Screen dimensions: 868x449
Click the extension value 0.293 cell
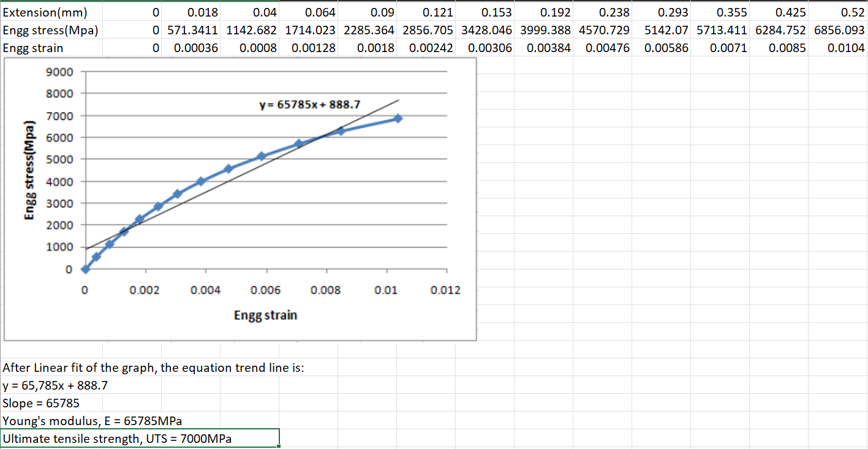click(662, 13)
